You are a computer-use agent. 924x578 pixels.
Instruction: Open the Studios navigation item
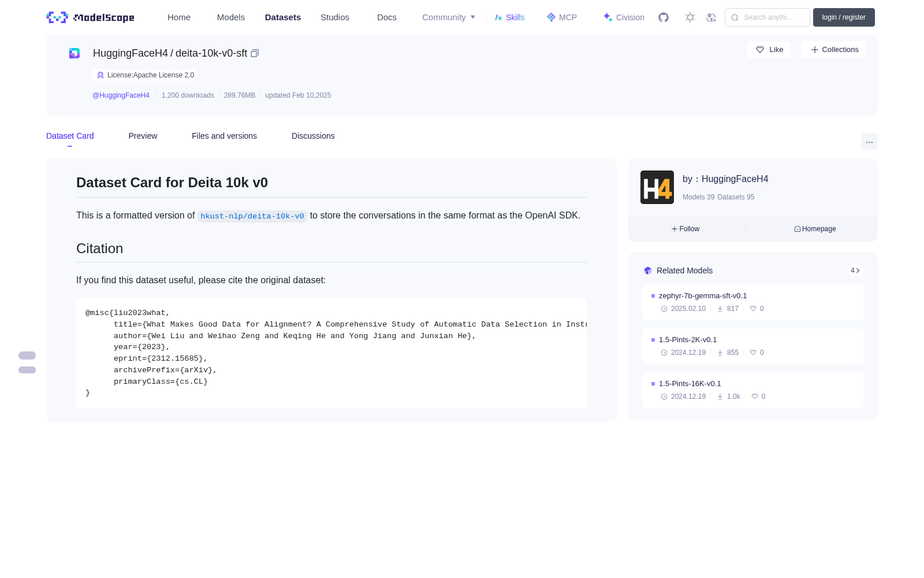point(335,17)
